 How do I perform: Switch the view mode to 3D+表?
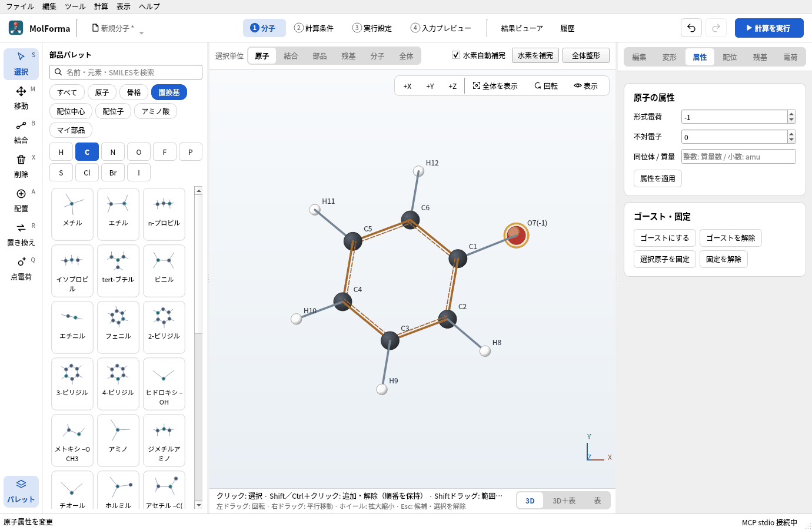(x=564, y=501)
